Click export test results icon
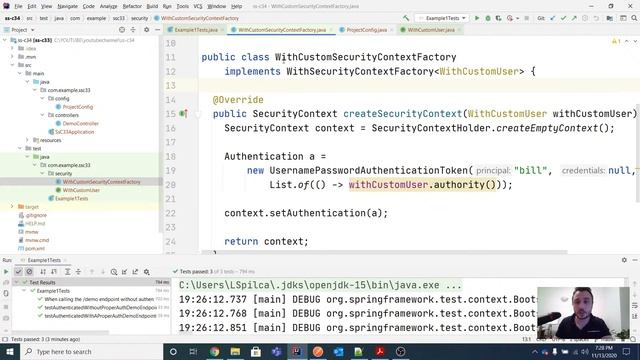 [x=135, y=271]
